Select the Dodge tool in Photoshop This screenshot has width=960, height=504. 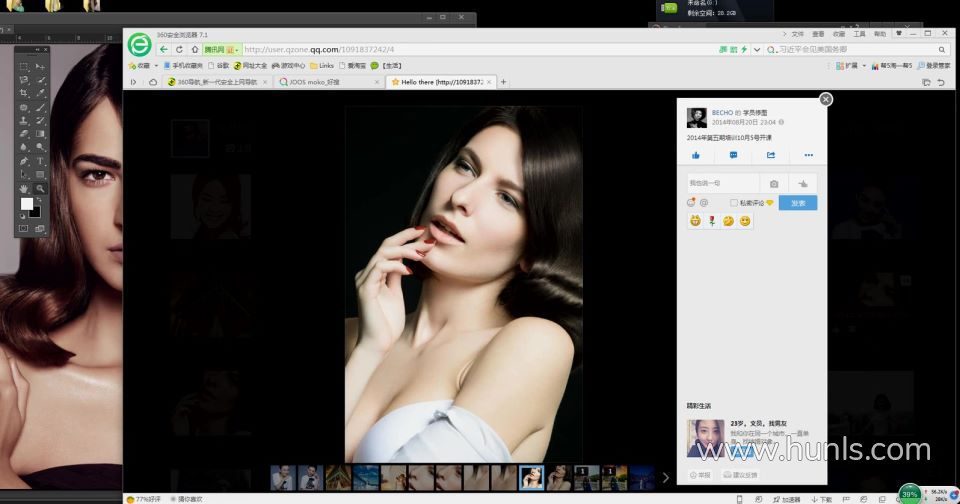click(x=40, y=147)
